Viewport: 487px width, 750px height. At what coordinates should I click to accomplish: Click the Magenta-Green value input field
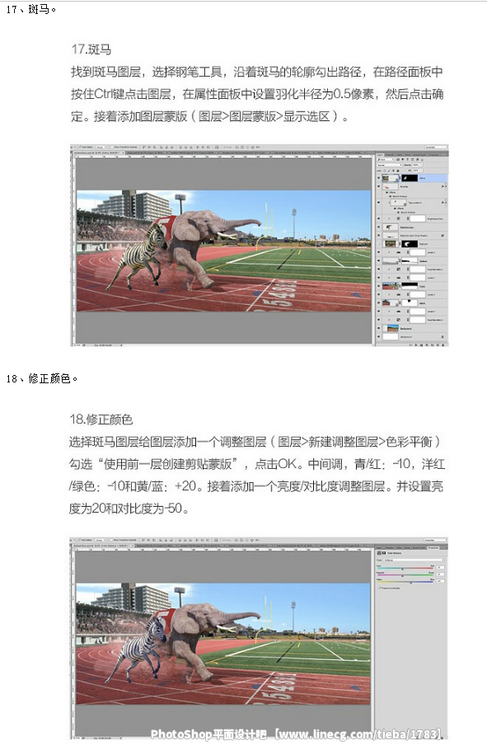[440, 574]
